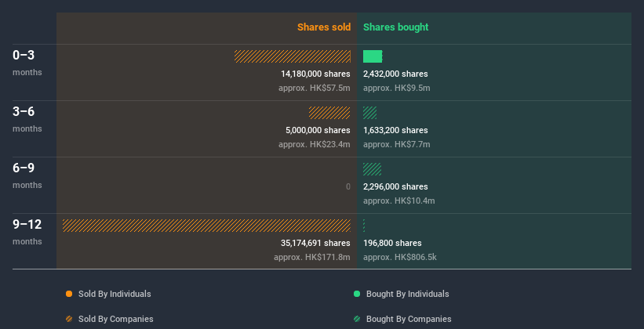Click the 14,180,000 shares value
This screenshot has width=644, height=329.
pyautogui.click(x=315, y=74)
